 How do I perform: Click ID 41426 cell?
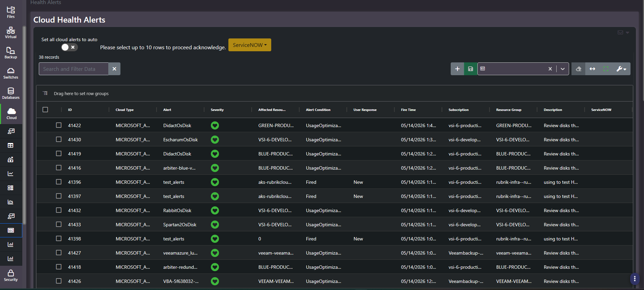pyautogui.click(x=75, y=281)
